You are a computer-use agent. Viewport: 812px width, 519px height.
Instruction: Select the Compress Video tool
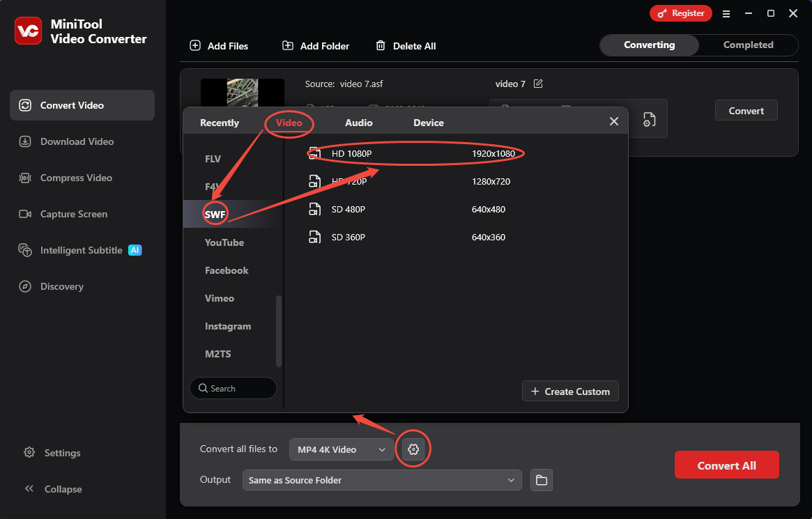[73, 178]
